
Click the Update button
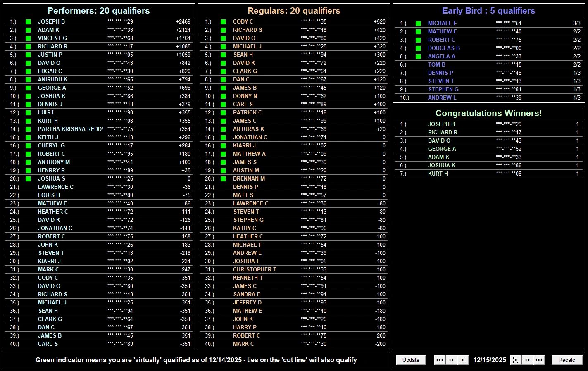(411, 360)
